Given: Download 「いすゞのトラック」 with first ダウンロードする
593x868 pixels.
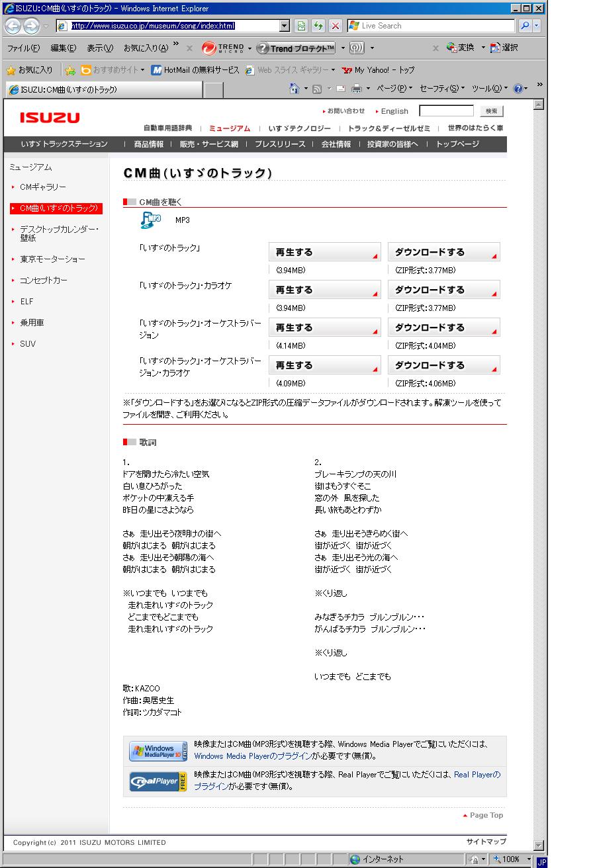Looking at the screenshot, I should point(444,252).
